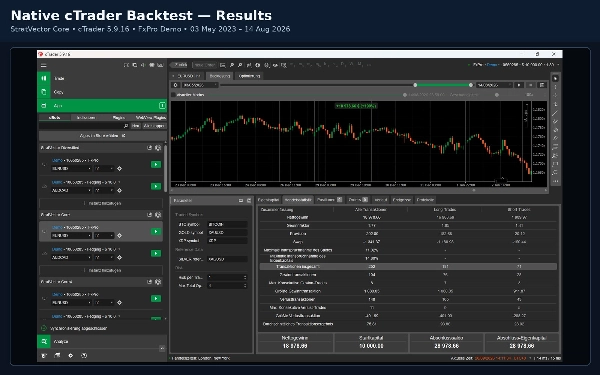Switch to the cBots tab
Screen dimensions: 600x375
[55, 117]
